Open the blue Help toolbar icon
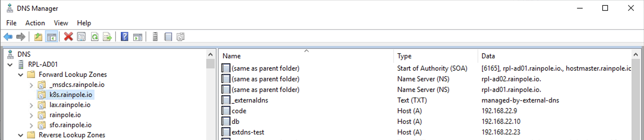Screen dimensions: 644x140 click(124, 37)
